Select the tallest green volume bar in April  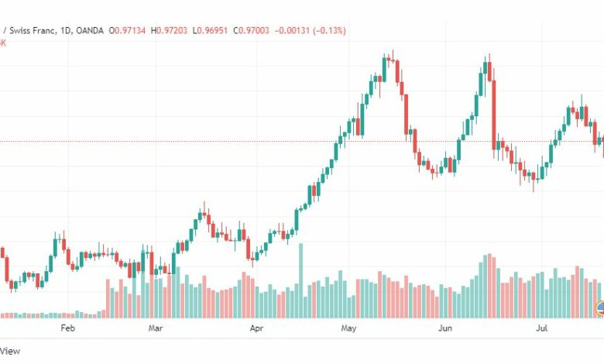point(301,280)
